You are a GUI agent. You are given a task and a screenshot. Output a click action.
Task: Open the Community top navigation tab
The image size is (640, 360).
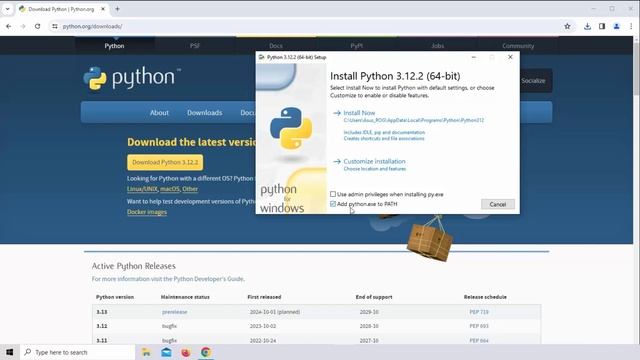click(518, 46)
